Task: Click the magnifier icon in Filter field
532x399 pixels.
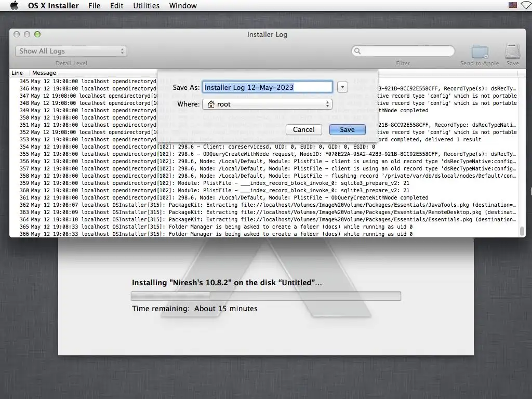Action: point(357,51)
